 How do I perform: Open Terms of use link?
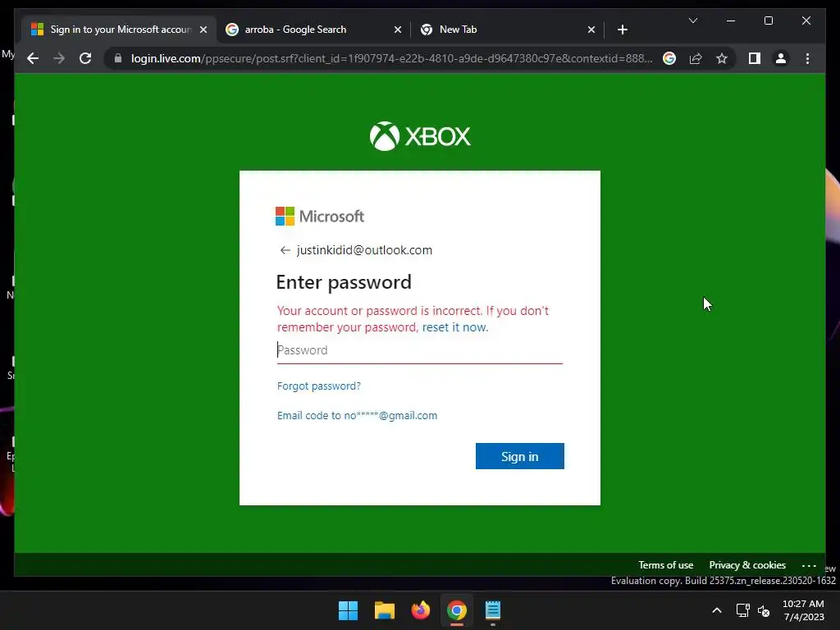pyautogui.click(x=665, y=565)
